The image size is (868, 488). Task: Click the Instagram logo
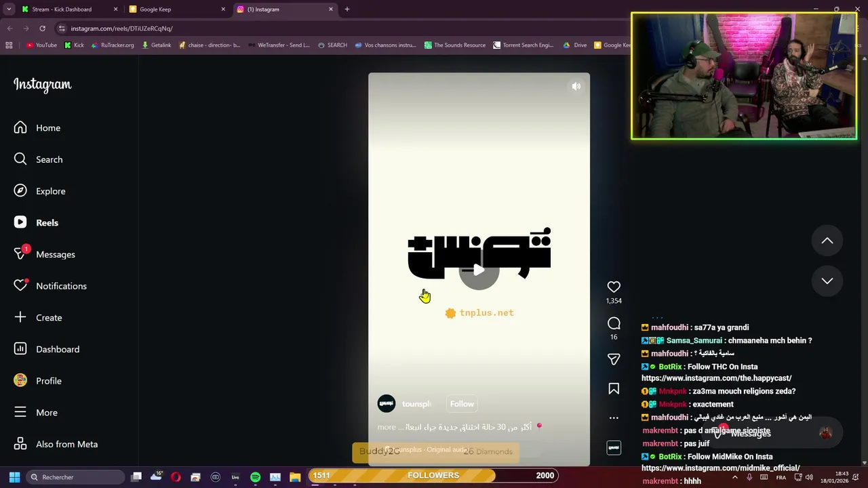click(x=42, y=85)
